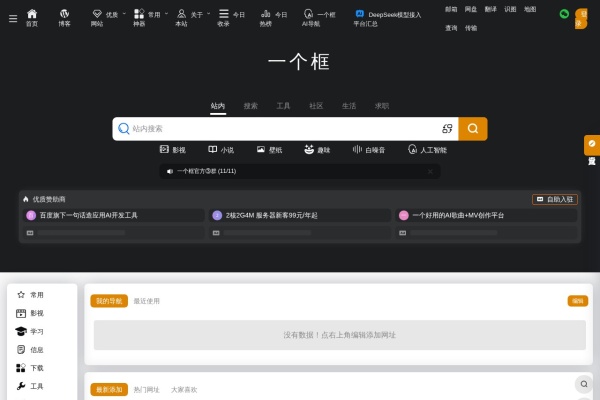The image size is (600, 400).
Task: Go to 首页 home icon
Action: coord(32,18)
